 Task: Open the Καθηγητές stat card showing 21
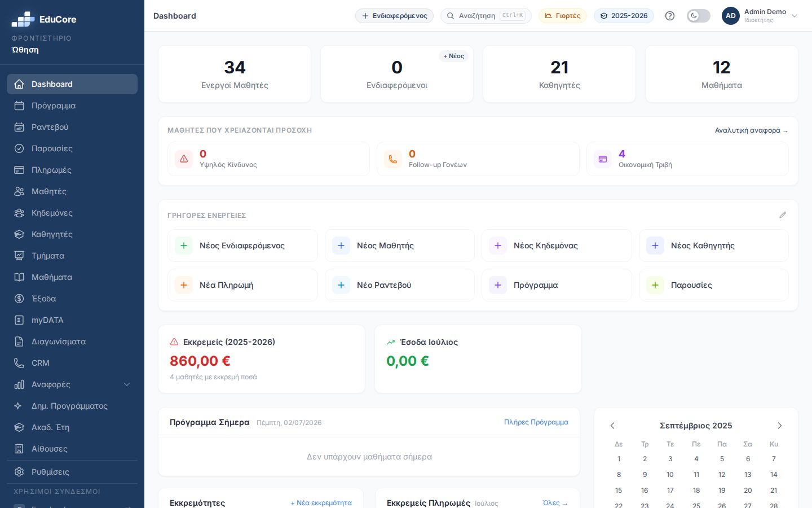click(x=559, y=74)
